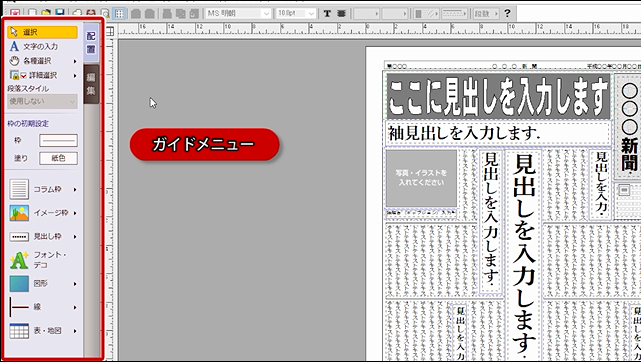Click the ○○○新聞 title frame

point(628,126)
